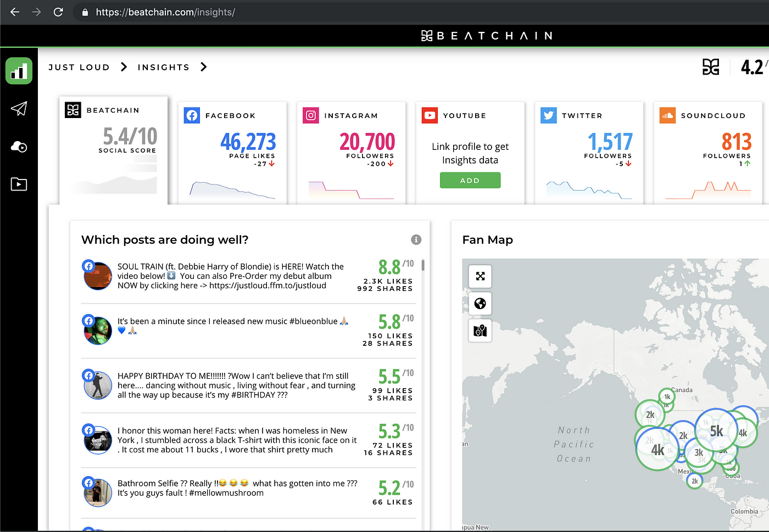Click the 2k fan cluster near Mexico
The image size is (769, 532).
[694, 481]
